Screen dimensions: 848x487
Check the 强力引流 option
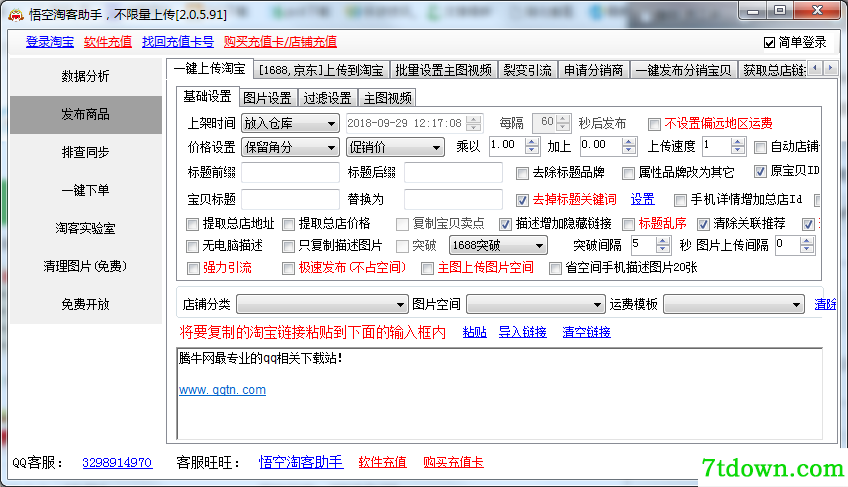[x=193, y=268]
